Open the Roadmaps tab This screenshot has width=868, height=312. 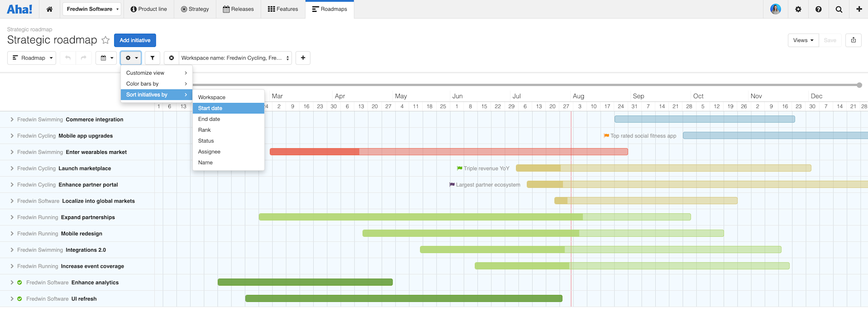329,9
